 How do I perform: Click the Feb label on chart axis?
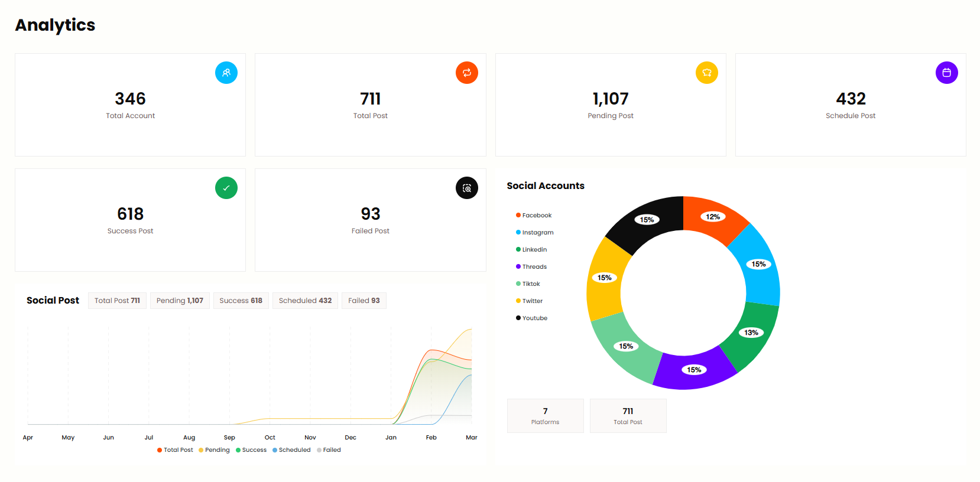coord(431,438)
